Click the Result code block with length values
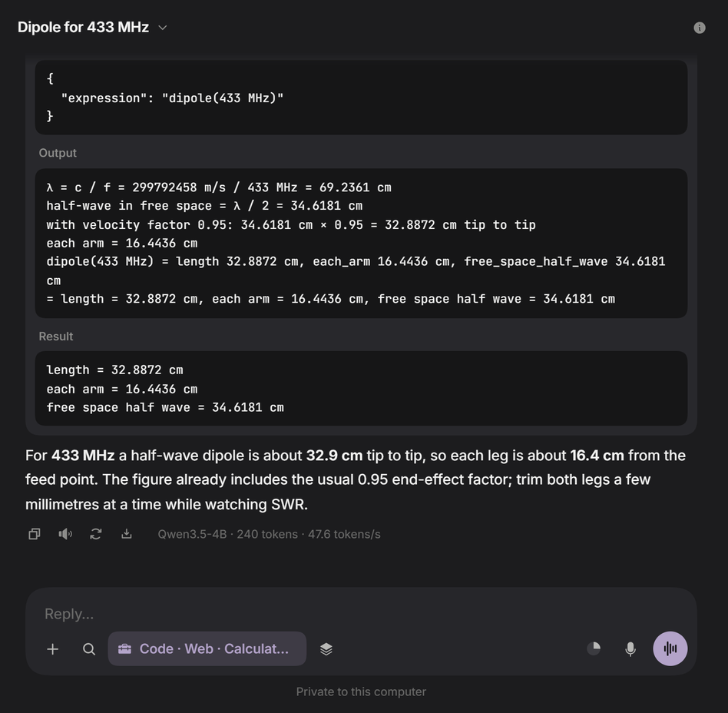Screen dimensions: 728x713 tap(361, 388)
